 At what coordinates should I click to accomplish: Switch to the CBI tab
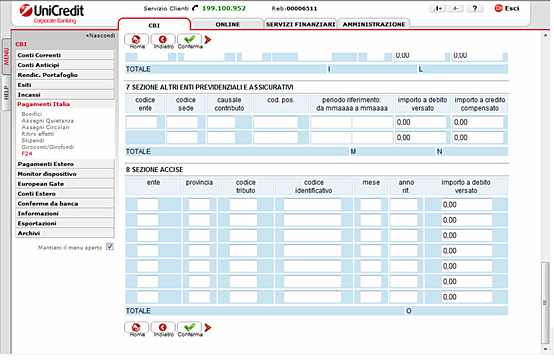tap(154, 25)
